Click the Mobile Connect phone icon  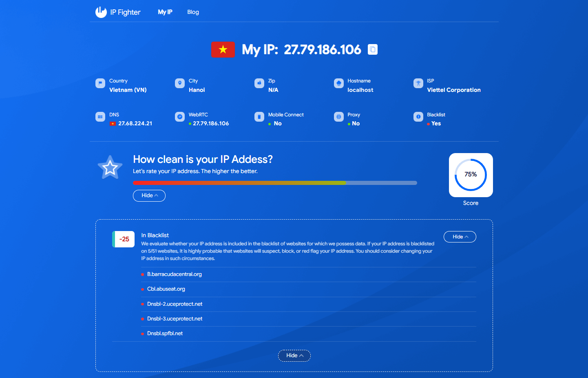[259, 117]
